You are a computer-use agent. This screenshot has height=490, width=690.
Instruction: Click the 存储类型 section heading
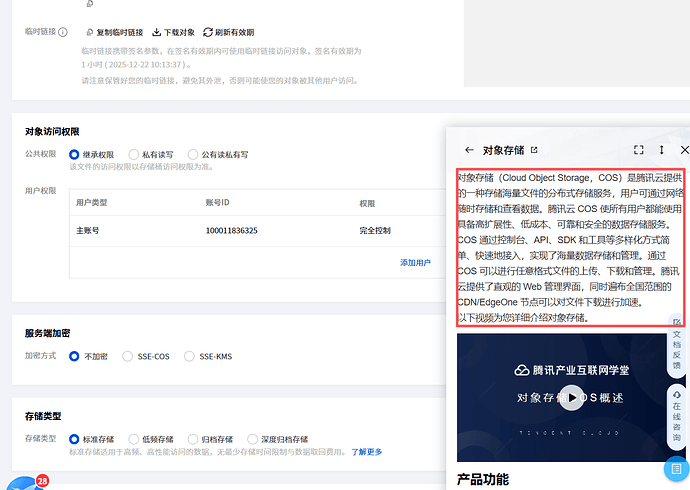[x=43, y=416]
